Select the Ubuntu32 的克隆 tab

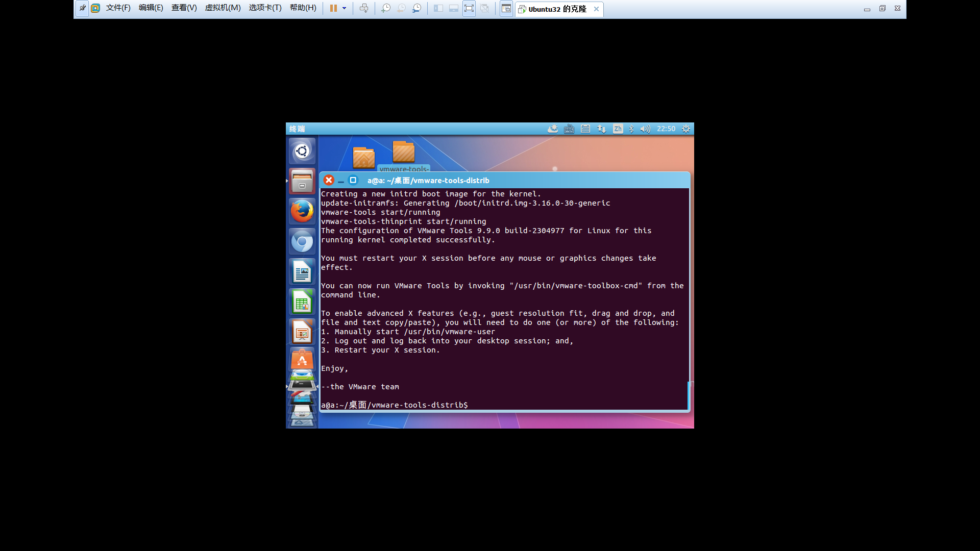(x=557, y=9)
